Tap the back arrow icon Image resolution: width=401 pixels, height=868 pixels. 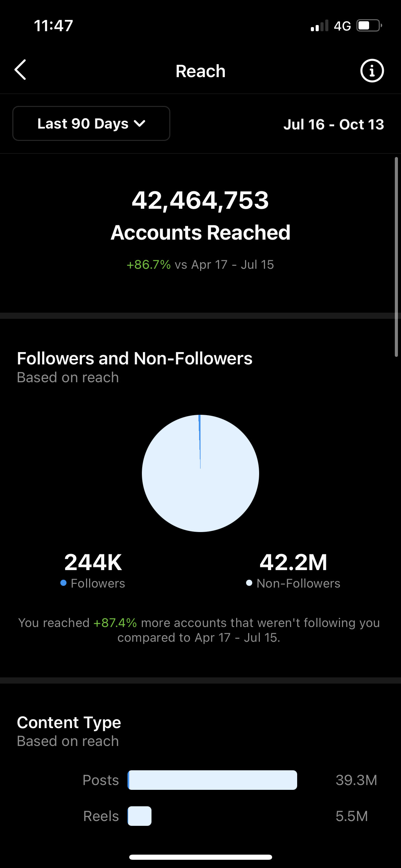pos(20,70)
